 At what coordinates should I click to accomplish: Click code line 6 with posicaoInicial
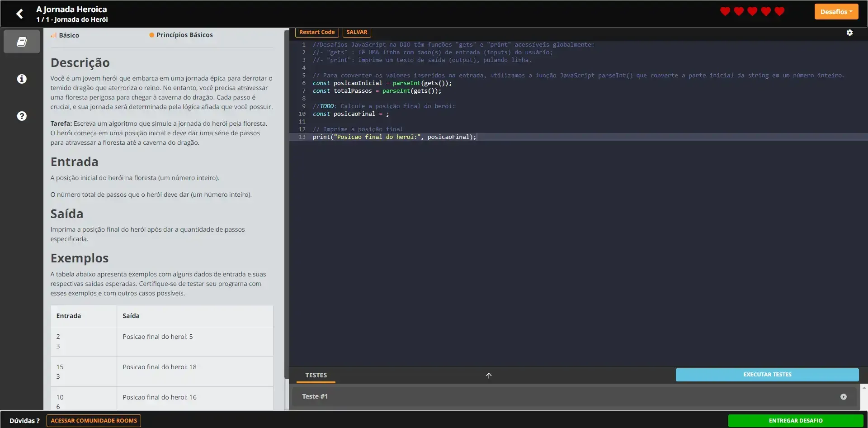click(x=382, y=83)
